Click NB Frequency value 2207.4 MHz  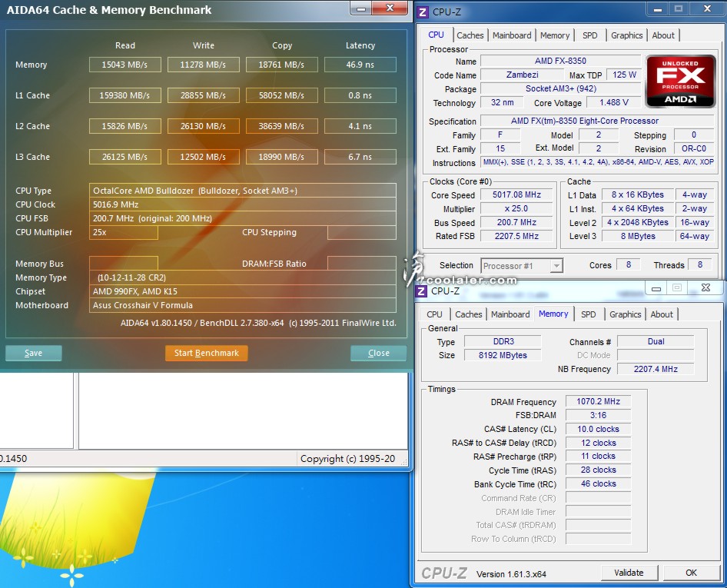click(656, 369)
